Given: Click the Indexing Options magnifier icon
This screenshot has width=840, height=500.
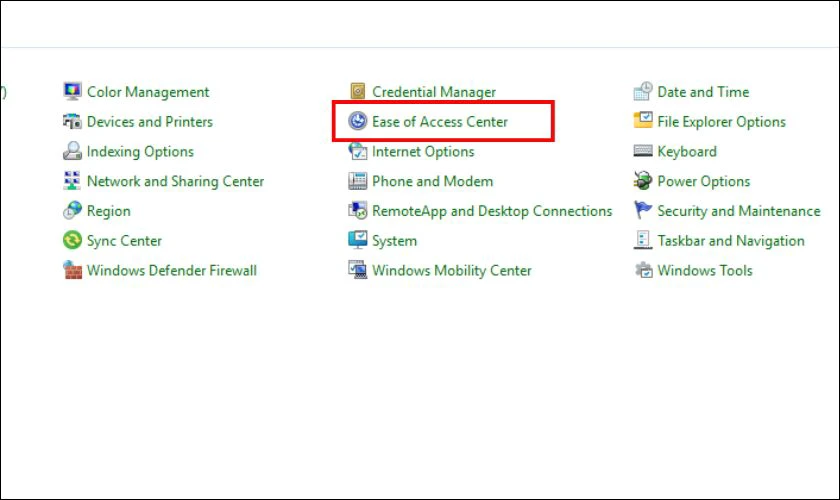Looking at the screenshot, I should click(x=72, y=151).
